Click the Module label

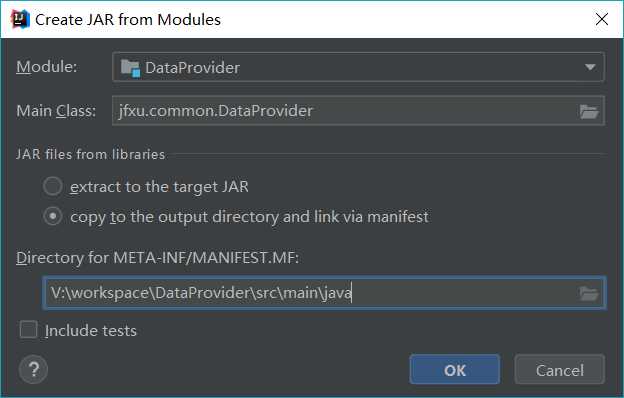click(x=47, y=67)
